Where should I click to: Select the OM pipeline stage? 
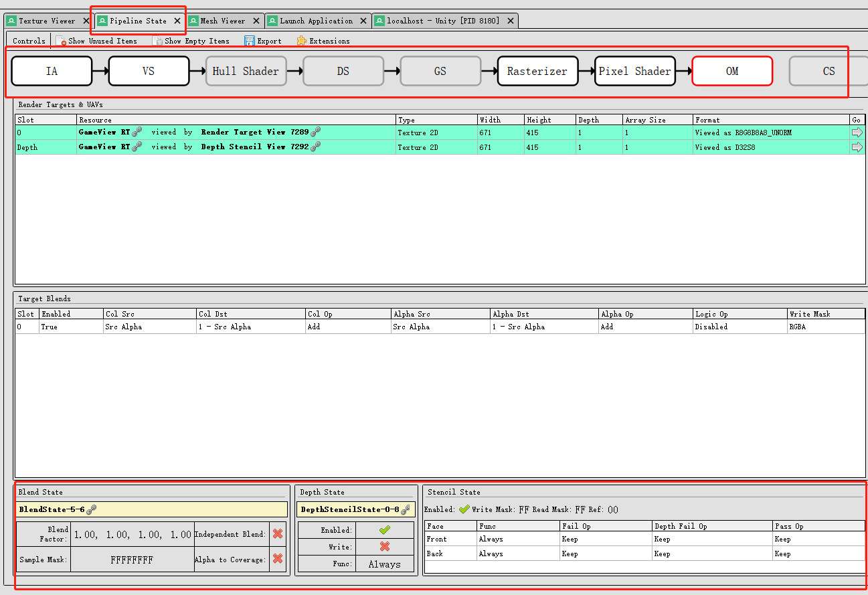point(732,71)
